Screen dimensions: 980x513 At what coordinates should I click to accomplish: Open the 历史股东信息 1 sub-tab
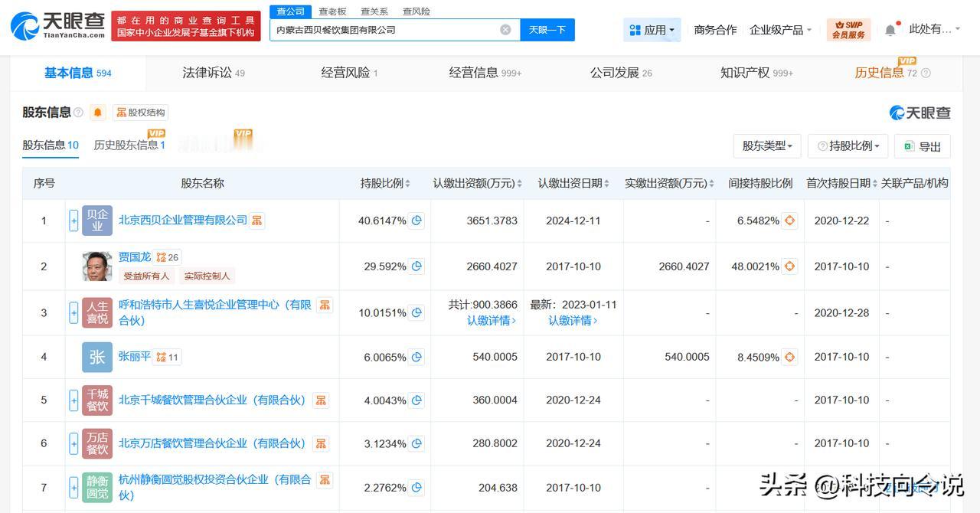[x=129, y=145]
